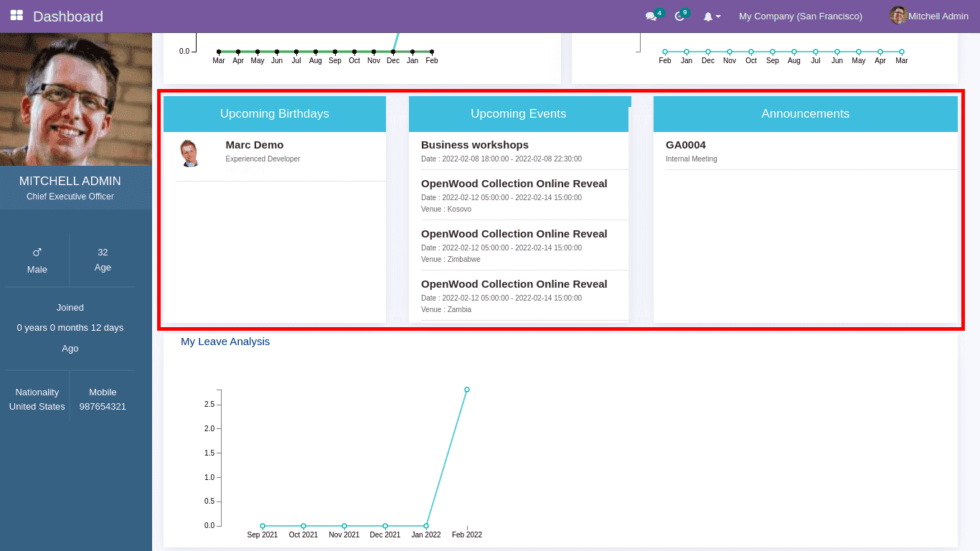The height and width of the screenshot is (551, 980).
Task: Open the activities clock icon with badge 9
Action: click(679, 17)
